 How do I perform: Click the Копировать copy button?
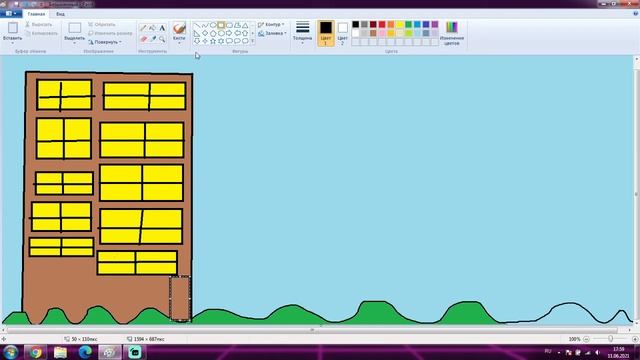[x=41, y=33]
